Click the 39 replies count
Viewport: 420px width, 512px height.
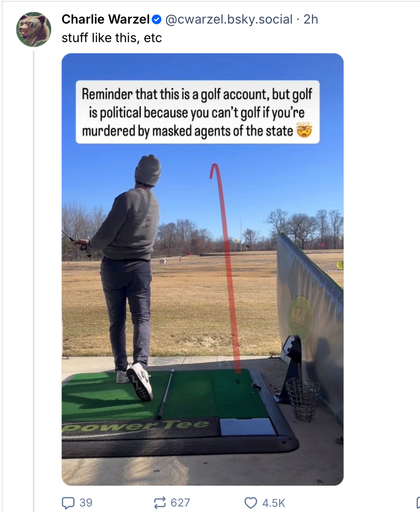(x=86, y=503)
